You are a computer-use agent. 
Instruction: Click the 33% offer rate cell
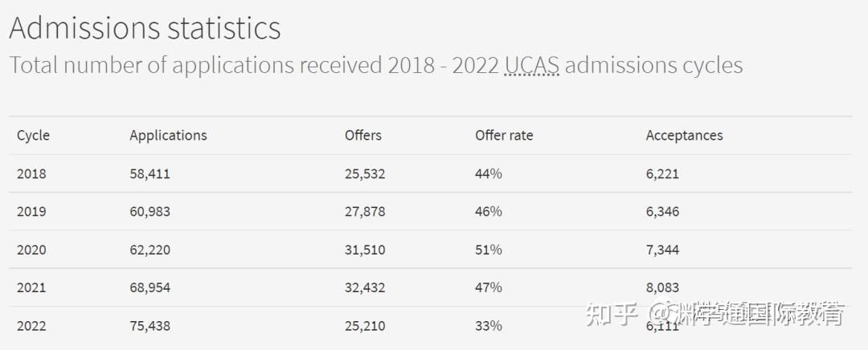point(488,326)
